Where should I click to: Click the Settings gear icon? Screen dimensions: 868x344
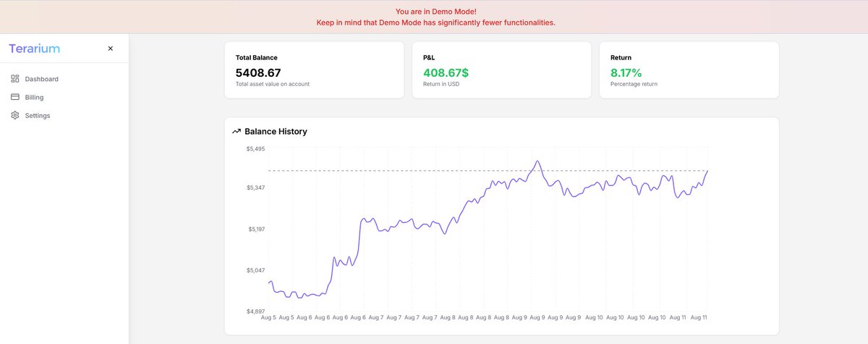click(x=15, y=115)
